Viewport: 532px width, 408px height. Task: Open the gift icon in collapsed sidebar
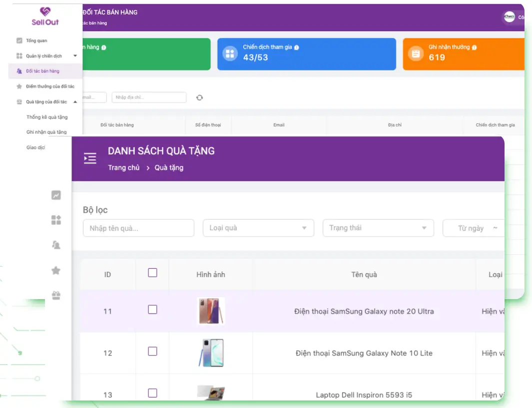(56, 295)
